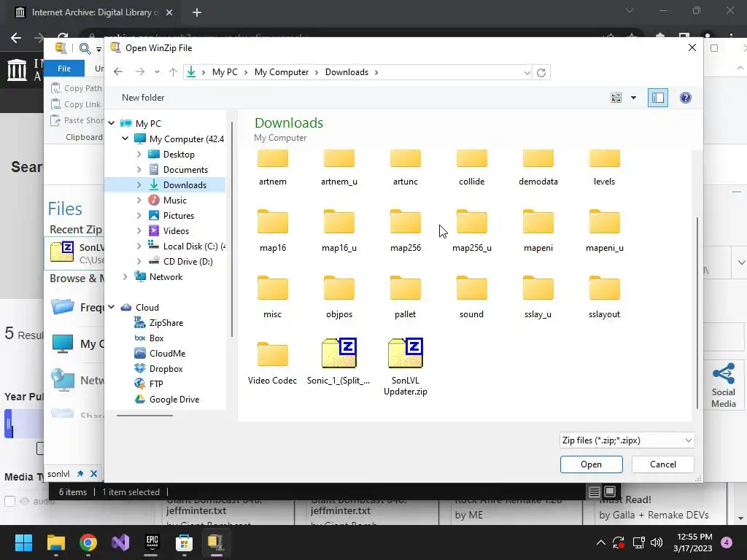
Task: Select the artunc folder
Action: [x=406, y=168]
